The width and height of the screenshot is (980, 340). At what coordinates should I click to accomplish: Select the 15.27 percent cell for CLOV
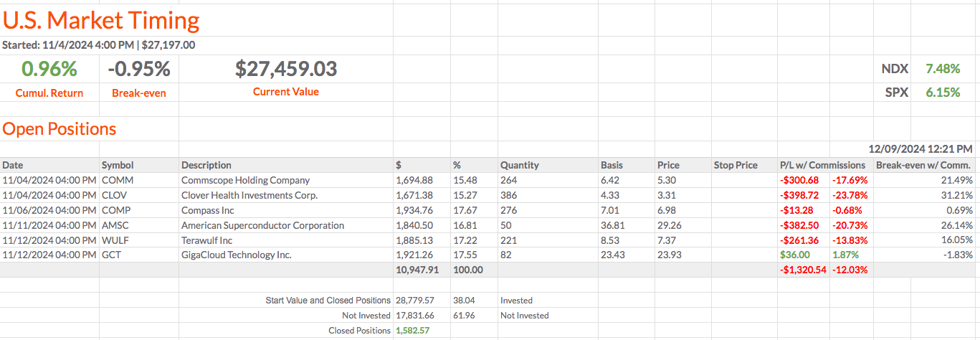pyautogui.click(x=465, y=195)
